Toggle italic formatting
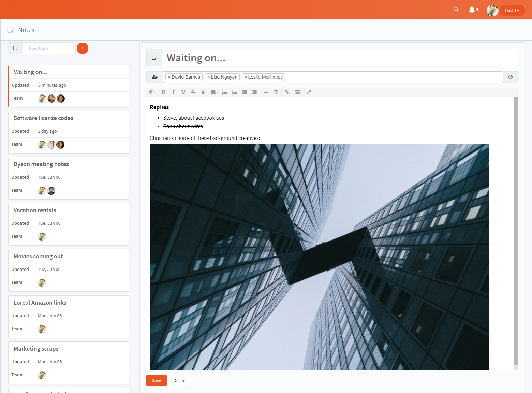 [173, 92]
